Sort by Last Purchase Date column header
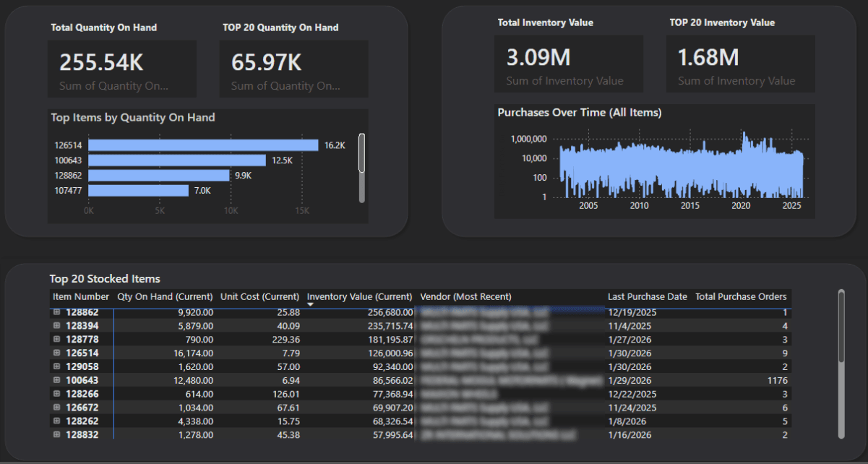The width and height of the screenshot is (868, 464). (647, 296)
